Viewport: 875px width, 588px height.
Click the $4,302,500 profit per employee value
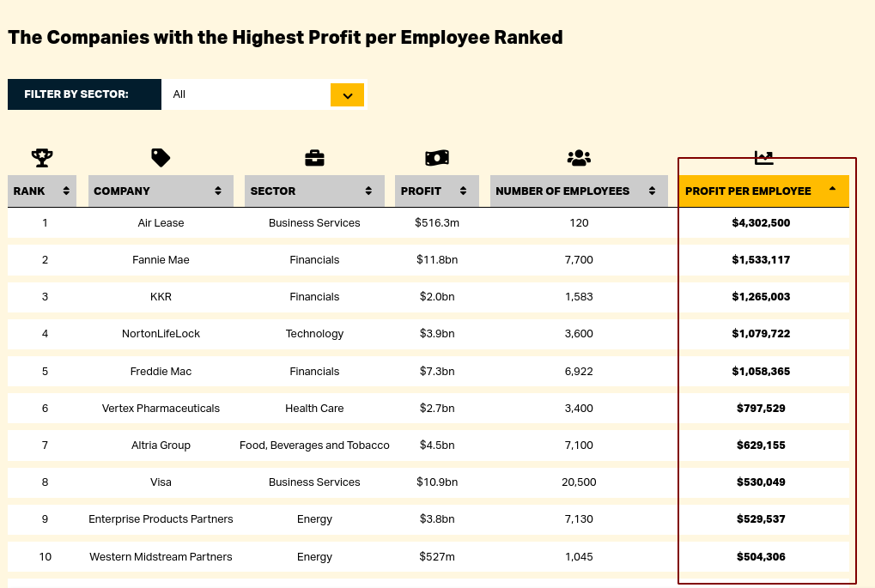point(761,222)
